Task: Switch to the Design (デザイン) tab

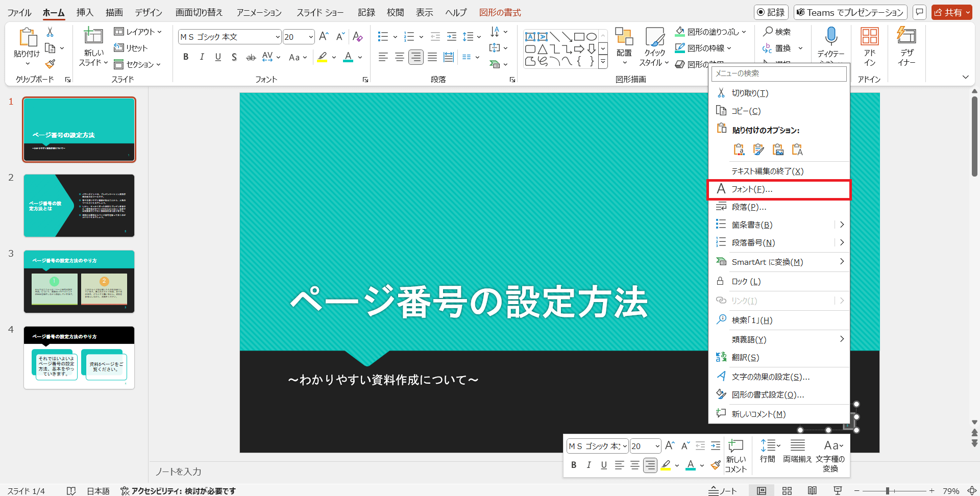Action: click(x=149, y=12)
